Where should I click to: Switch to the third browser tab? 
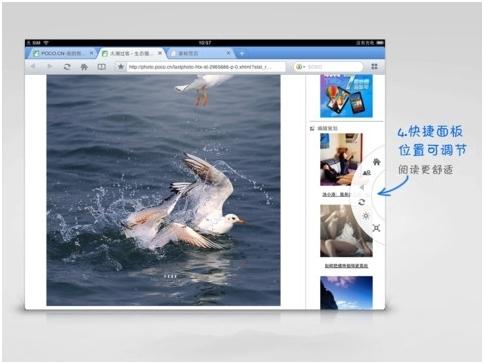200,53
